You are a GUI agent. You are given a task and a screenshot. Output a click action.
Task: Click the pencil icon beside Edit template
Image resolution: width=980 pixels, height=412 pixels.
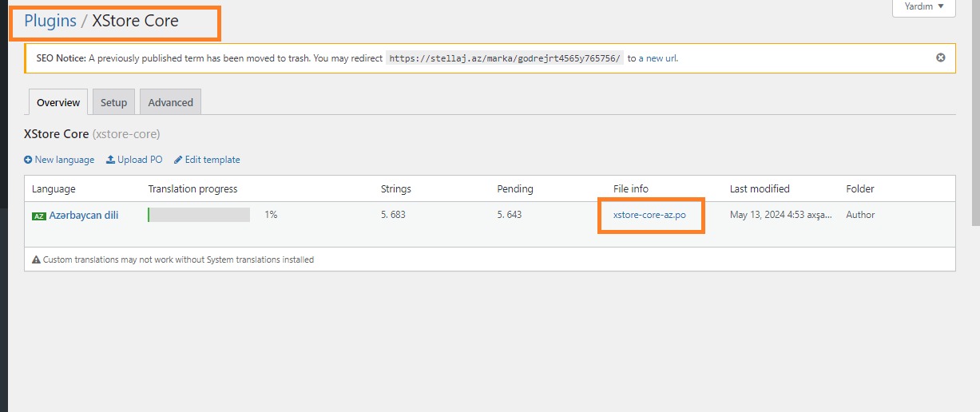click(178, 160)
